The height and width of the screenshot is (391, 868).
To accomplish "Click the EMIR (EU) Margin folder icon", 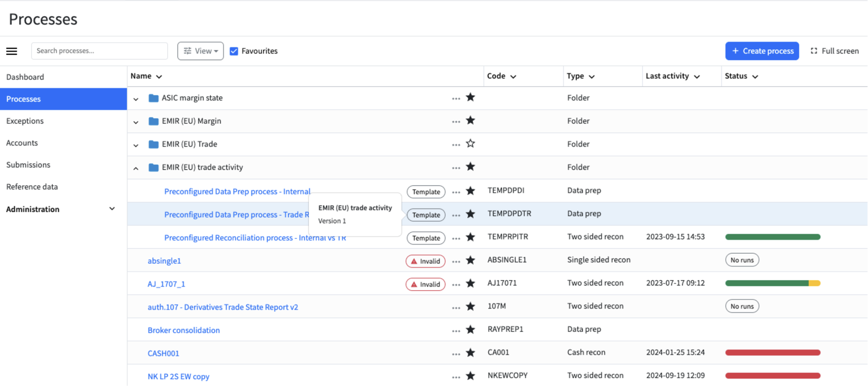I will pyautogui.click(x=153, y=121).
